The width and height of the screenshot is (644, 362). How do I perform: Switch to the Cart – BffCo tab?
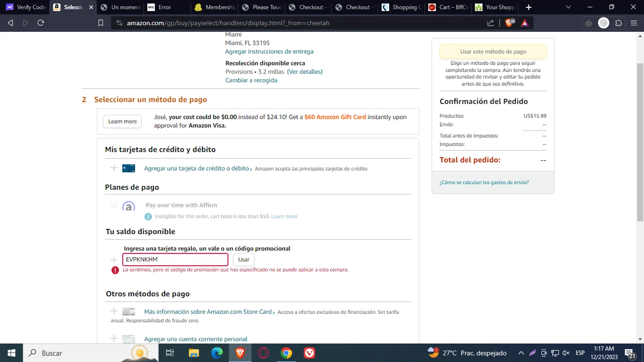coord(449,7)
